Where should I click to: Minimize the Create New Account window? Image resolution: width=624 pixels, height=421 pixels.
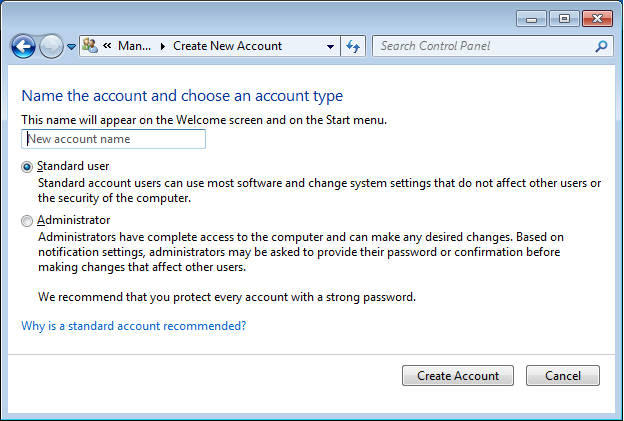pyautogui.click(x=533, y=18)
